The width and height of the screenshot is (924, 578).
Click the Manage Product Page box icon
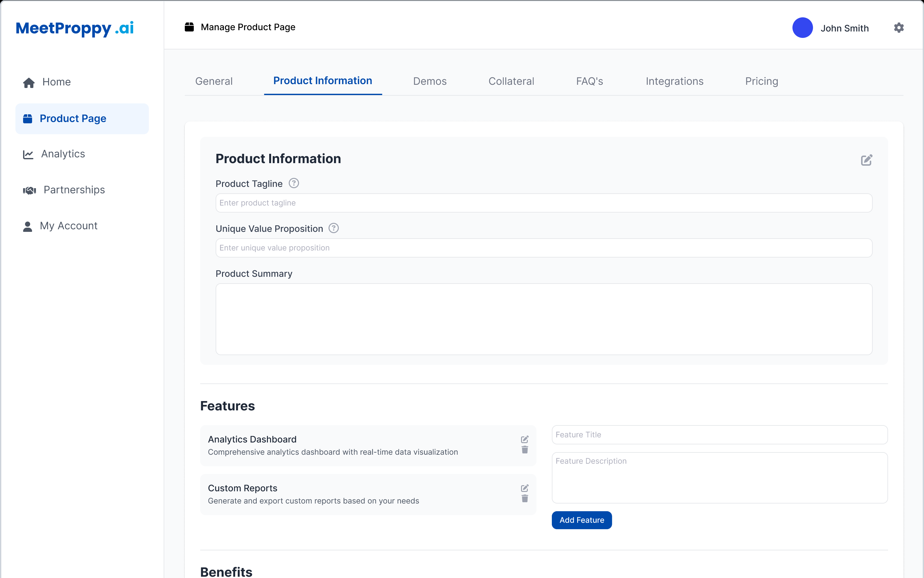tap(189, 27)
